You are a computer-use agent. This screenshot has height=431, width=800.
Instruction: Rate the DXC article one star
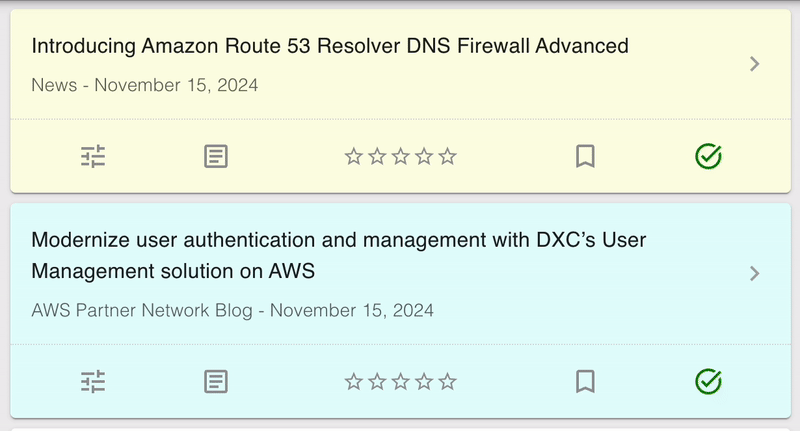pyautogui.click(x=353, y=381)
